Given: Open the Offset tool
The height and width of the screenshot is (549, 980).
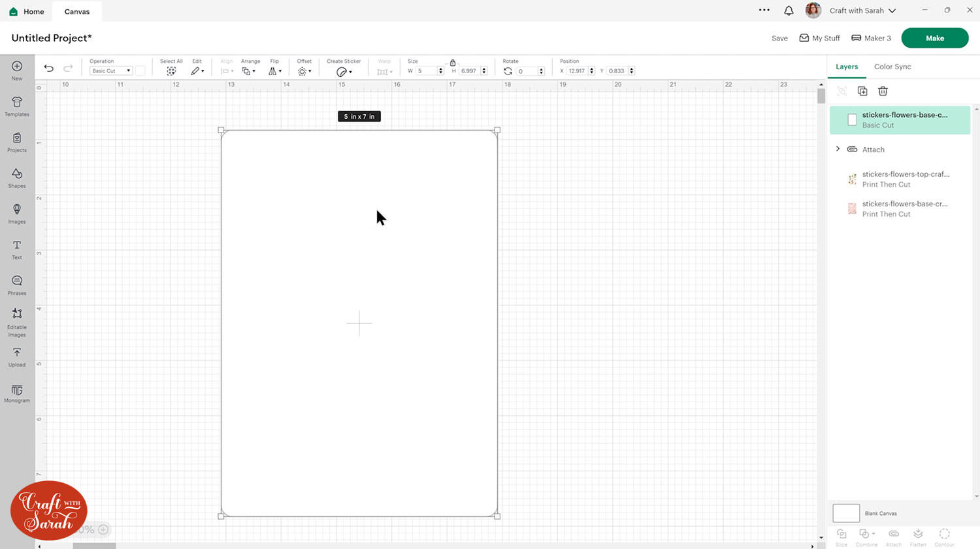Looking at the screenshot, I should pos(304,71).
